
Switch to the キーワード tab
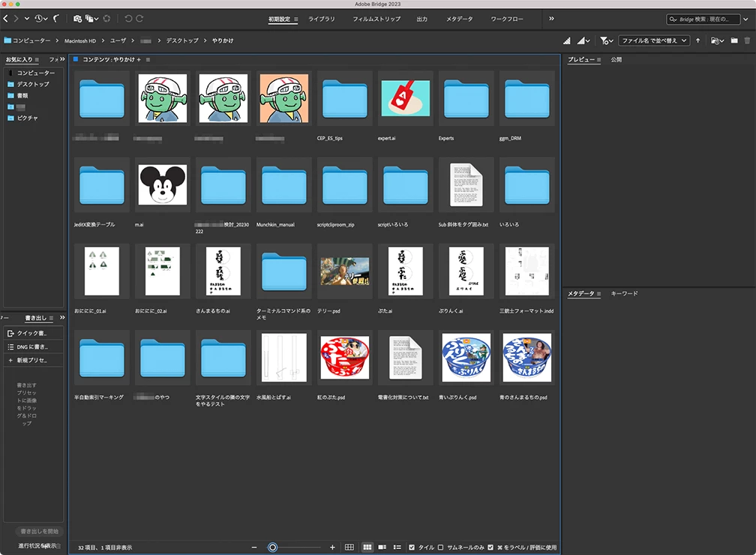(624, 294)
